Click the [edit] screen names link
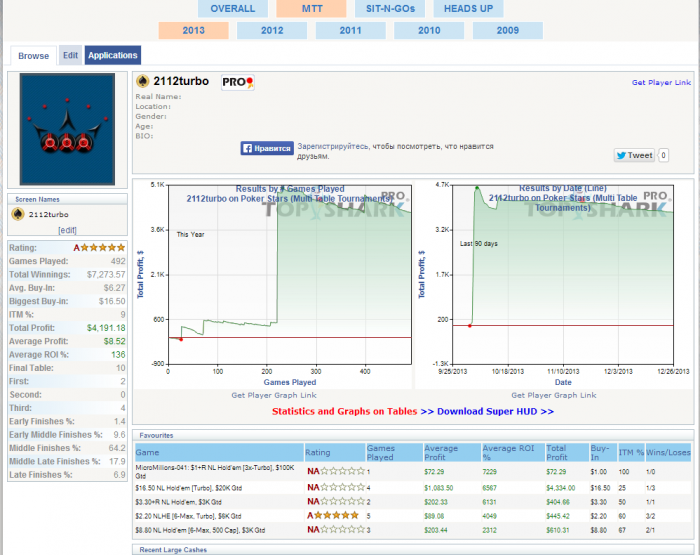The width and height of the screenshot is (700, 555). pos(67,230)
